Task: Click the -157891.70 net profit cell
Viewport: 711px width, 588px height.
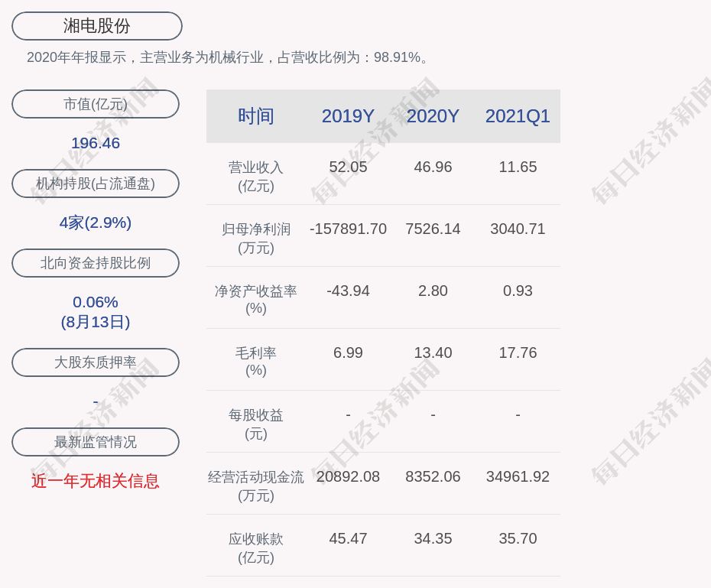Action: click(x=348, y=229)
